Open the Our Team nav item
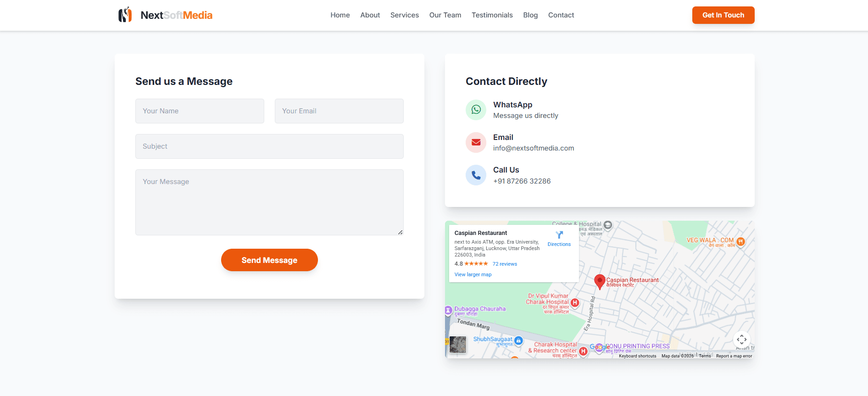 tap(445, 15)
